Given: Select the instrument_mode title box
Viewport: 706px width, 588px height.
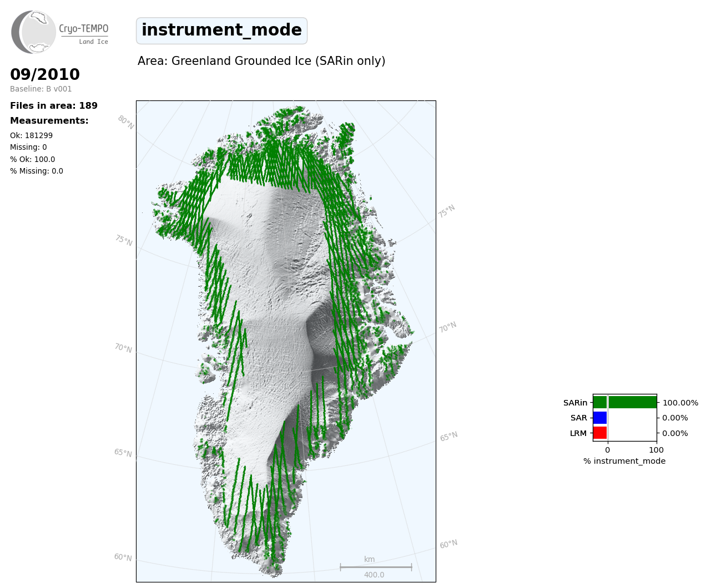Looking at the screenshot, I should tap(221, 31).
